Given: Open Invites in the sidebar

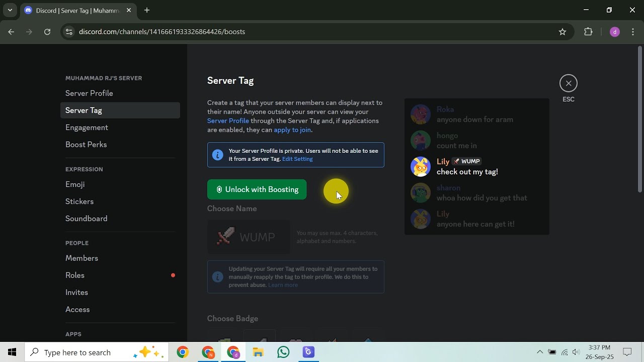Looking at the screenshot, I should tap(120, 293).
